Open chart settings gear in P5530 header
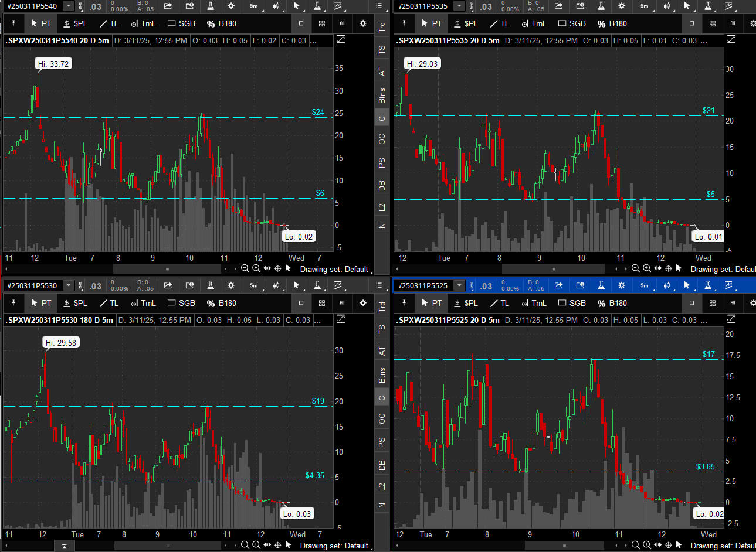This screenshot has height=552, width=756. [x=231, y=286]
